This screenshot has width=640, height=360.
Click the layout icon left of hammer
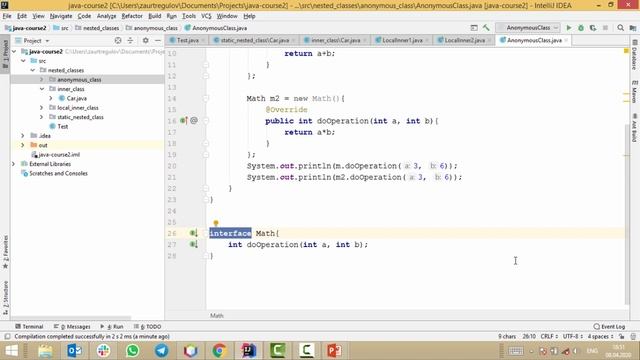[x=474, y=28]
